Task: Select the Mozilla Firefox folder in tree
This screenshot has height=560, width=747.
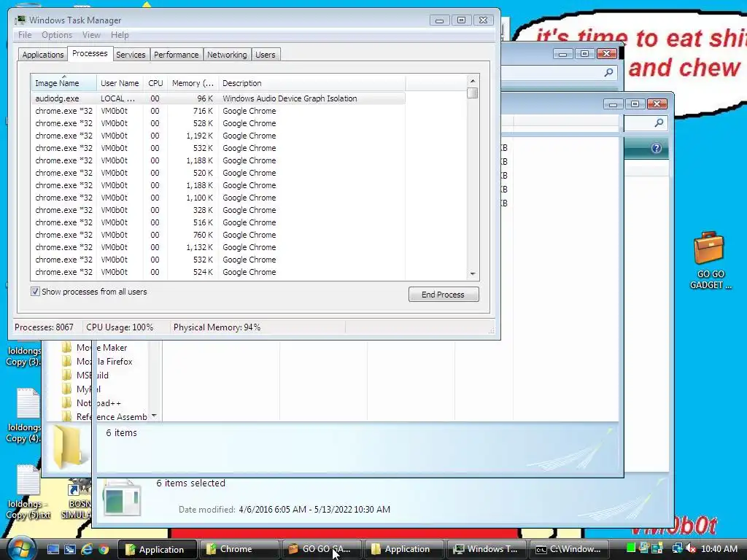Action: tap(104, 362)
